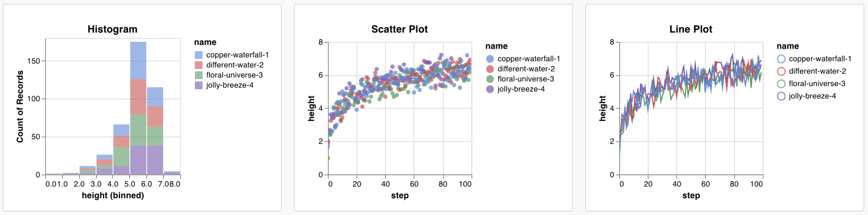This screenshot has height=215, width=868.
Task: Toggle jolly-breeze-4 hollow circle in Line Plot legend
Action: (x=781, y=97)
